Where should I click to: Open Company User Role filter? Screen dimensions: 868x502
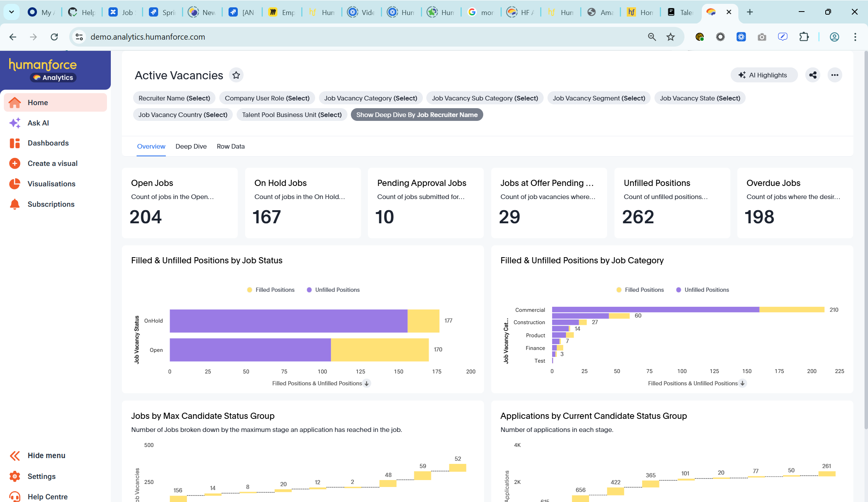267,98
